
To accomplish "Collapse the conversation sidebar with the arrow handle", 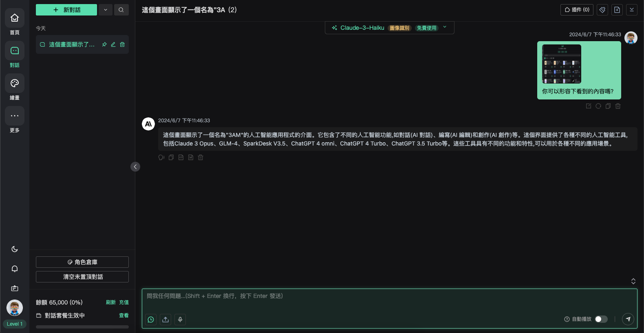I will (x=135, y=167).
